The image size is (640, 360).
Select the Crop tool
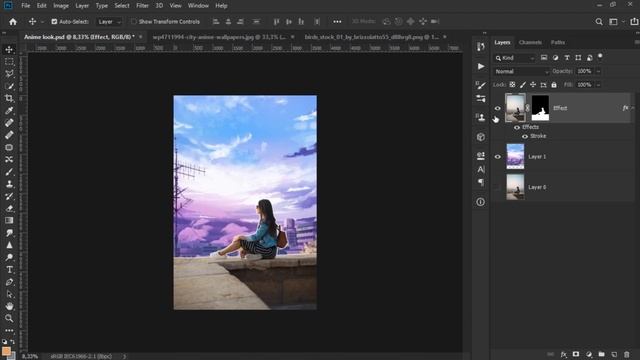(9, 98)
